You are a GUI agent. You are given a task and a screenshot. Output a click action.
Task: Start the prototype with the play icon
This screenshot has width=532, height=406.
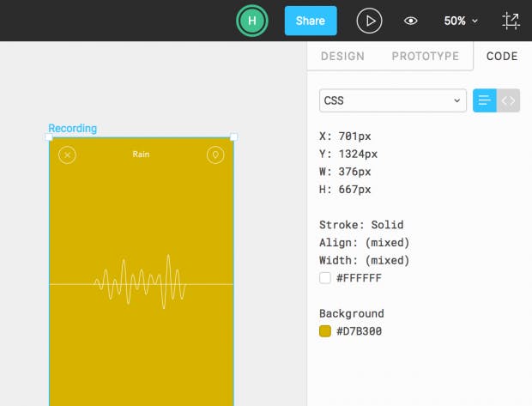pyautogui.click(x=369, y=21)
